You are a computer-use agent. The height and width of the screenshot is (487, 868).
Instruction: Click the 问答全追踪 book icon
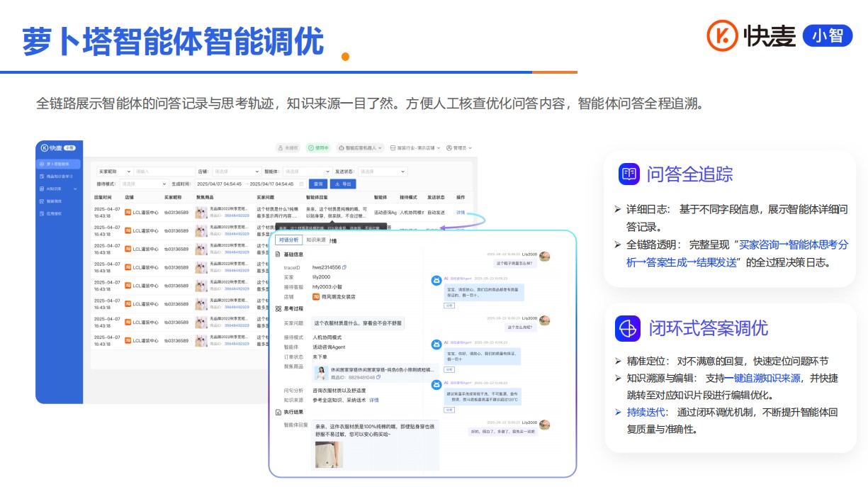pos(629,174)
